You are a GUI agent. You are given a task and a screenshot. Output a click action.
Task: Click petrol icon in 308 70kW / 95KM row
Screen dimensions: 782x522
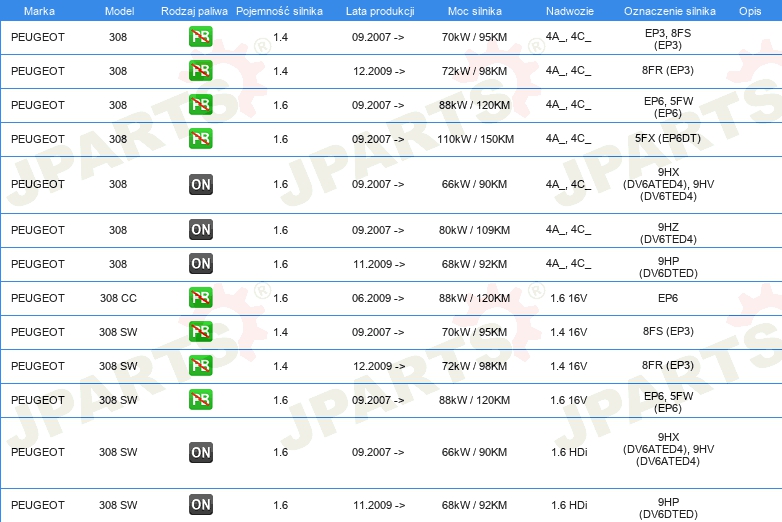click(x=200, y=37)
